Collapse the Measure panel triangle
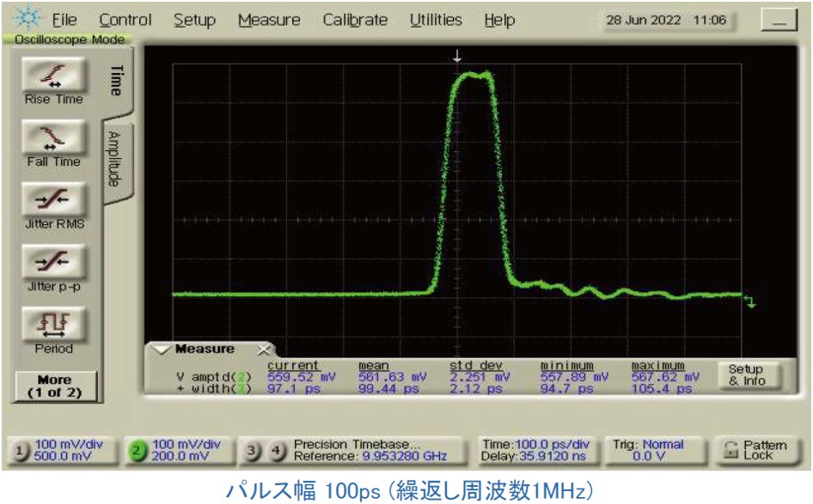 162,350
